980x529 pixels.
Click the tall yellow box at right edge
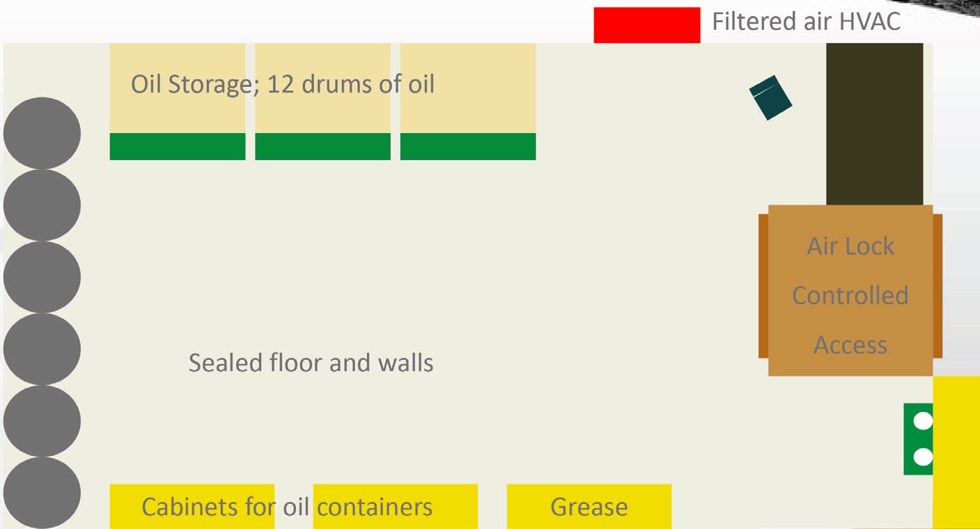coord(956,452)
